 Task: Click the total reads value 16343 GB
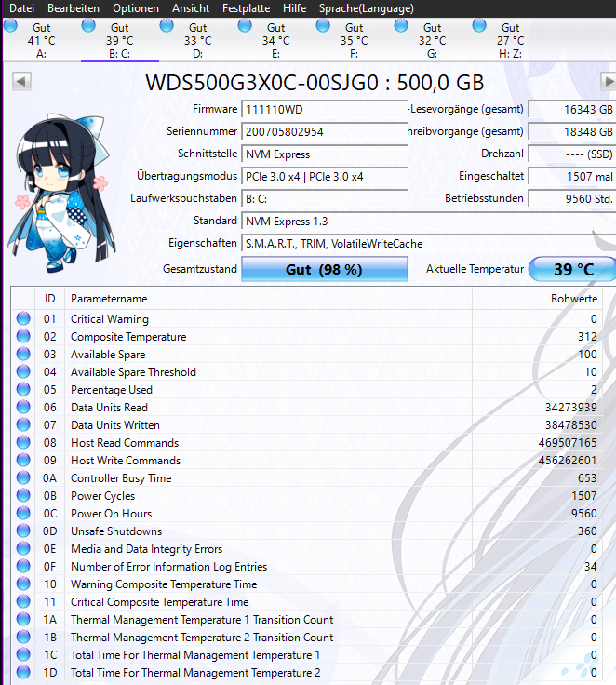(572, 109)
